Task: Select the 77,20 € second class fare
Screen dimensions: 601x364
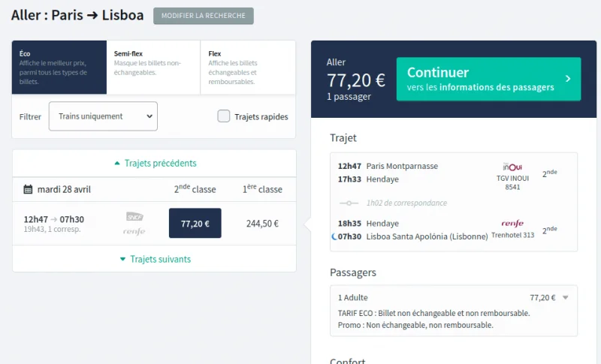Action: (x=195, y=223)
